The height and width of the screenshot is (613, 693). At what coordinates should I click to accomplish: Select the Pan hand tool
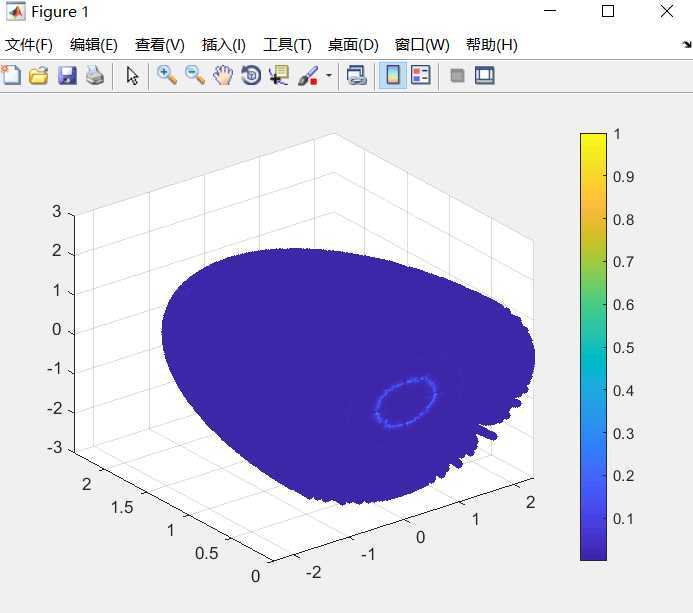[x=223, y=75]
